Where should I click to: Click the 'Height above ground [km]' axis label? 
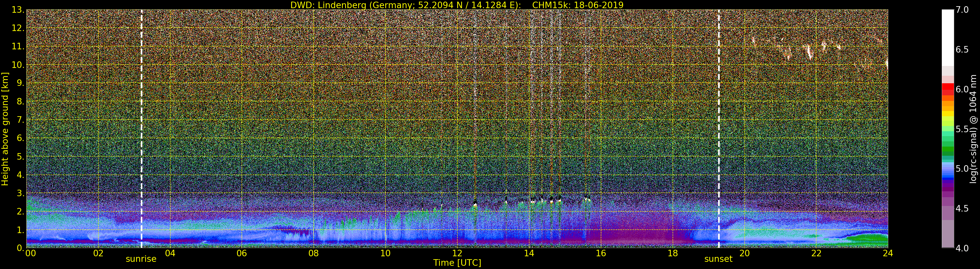5,129
